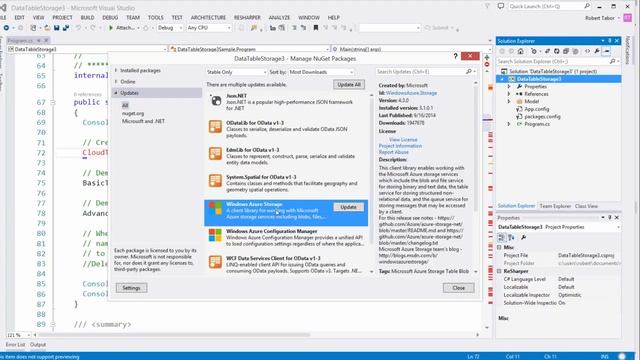This screenshot has width=640, height=360.
Task: Open the DEBUG menu
Action: click(x=110, y=18)
